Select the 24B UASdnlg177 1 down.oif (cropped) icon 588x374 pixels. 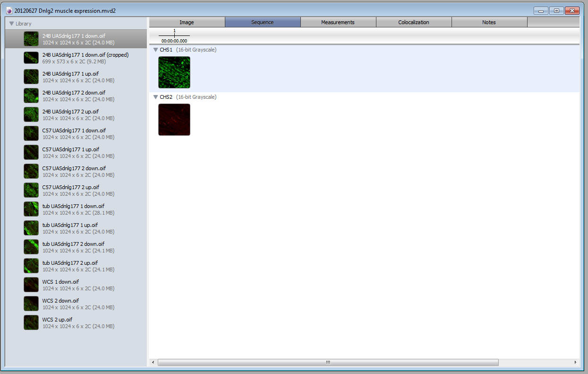click(x=31, y=58)
